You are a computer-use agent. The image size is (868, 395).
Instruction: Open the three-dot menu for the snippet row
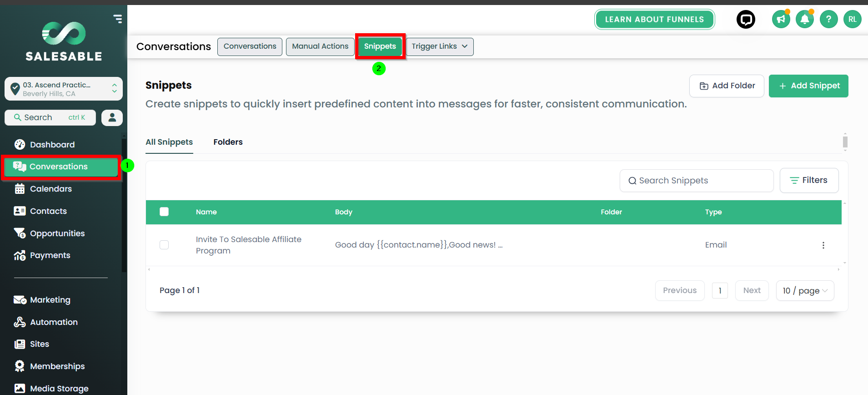tap(823, 245)
